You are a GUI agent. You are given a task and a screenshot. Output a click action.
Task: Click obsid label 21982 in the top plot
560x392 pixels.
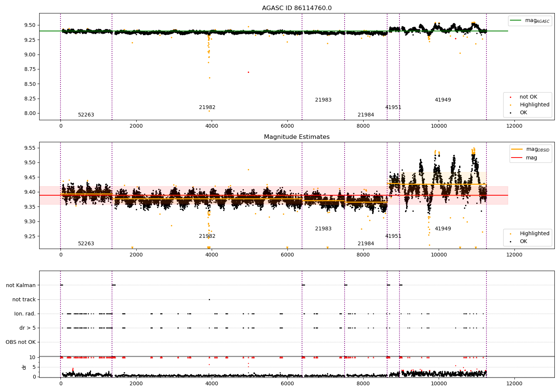point(207,108)
